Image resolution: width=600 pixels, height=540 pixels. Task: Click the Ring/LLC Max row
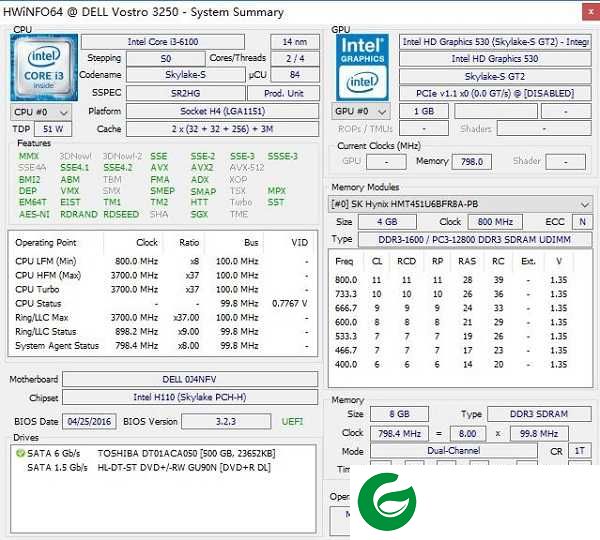pyautogui.click(x=163, y=318)
